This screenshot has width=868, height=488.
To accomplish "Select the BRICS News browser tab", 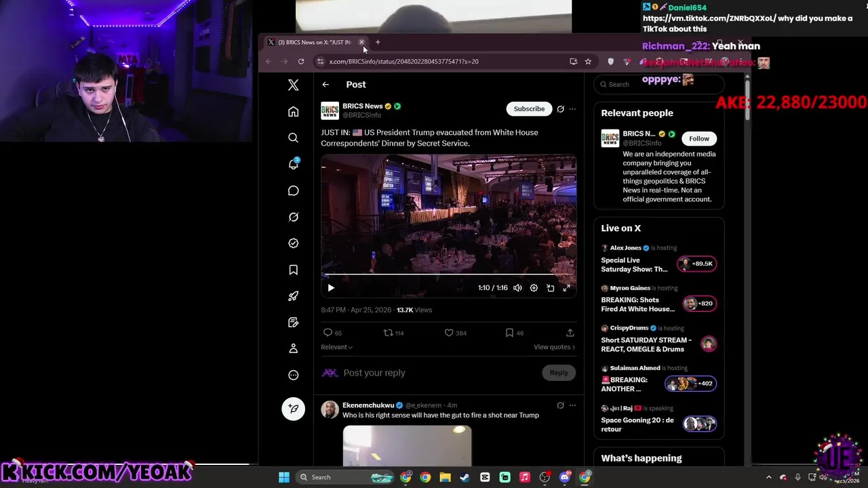I will (314, 42).
